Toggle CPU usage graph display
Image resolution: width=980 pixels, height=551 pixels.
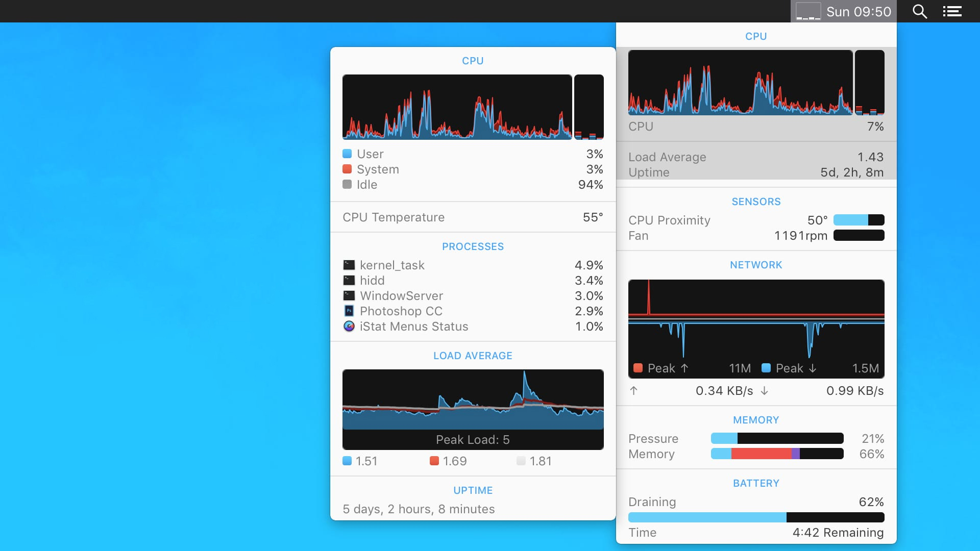(473, 106)
